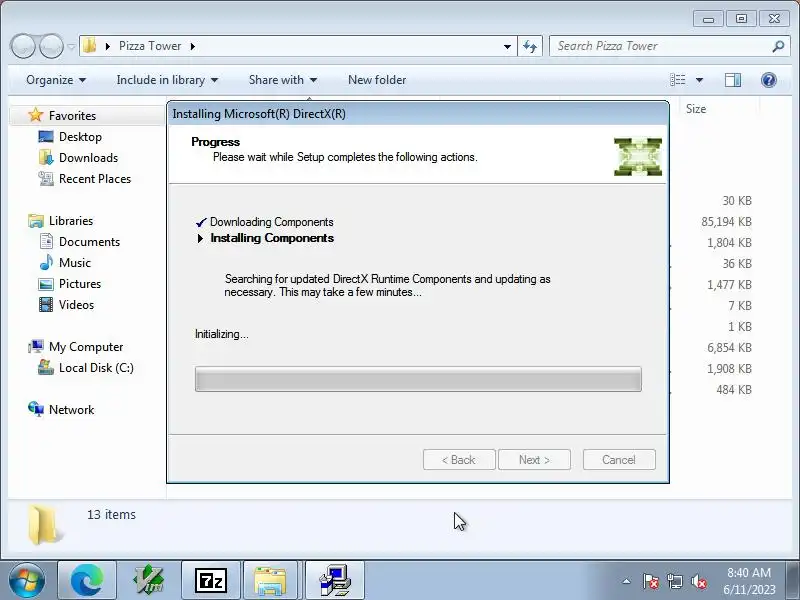Click the 6,854 KB size cell
Screen dimensions: 800x600
[729, 348]
